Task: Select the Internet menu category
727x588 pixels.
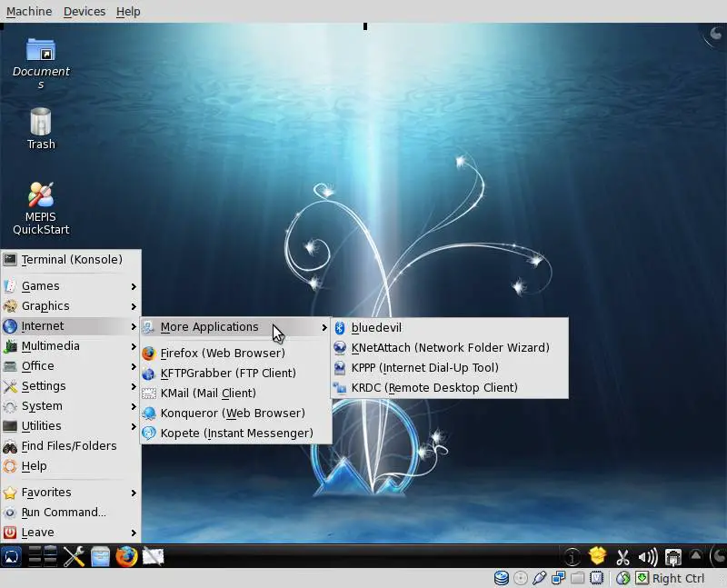Action: (x=71, y=326)
